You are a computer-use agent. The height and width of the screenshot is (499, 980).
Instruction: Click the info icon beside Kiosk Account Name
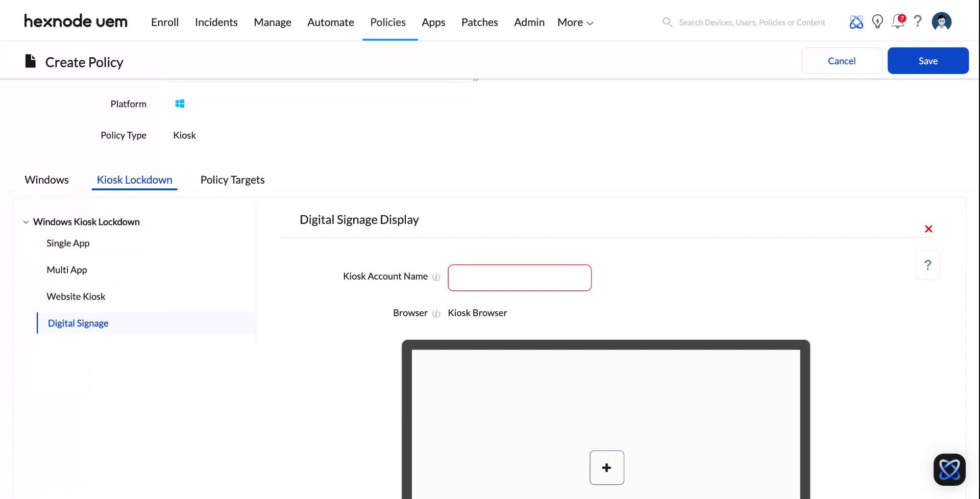coord(436,277)
